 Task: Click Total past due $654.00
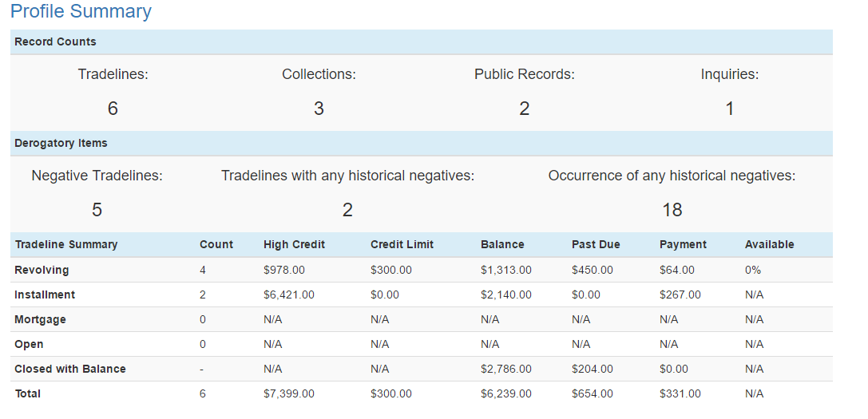point(593,393)
